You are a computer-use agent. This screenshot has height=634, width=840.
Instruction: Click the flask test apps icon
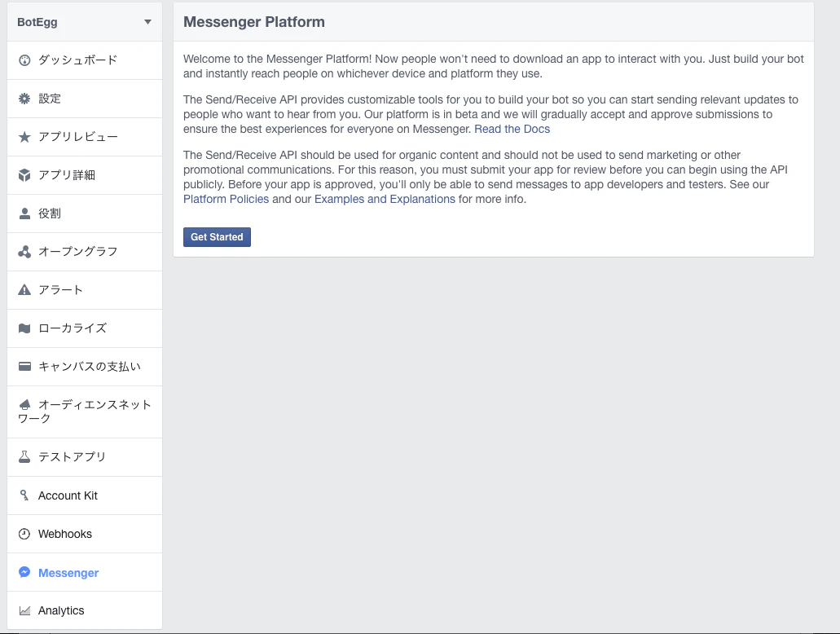tap(24, 456)
